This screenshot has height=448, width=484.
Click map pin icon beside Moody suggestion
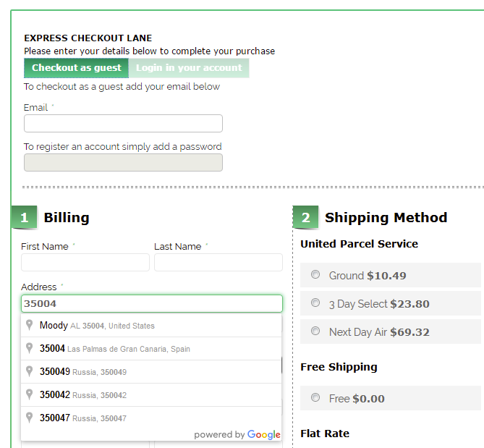pos(29,326)
